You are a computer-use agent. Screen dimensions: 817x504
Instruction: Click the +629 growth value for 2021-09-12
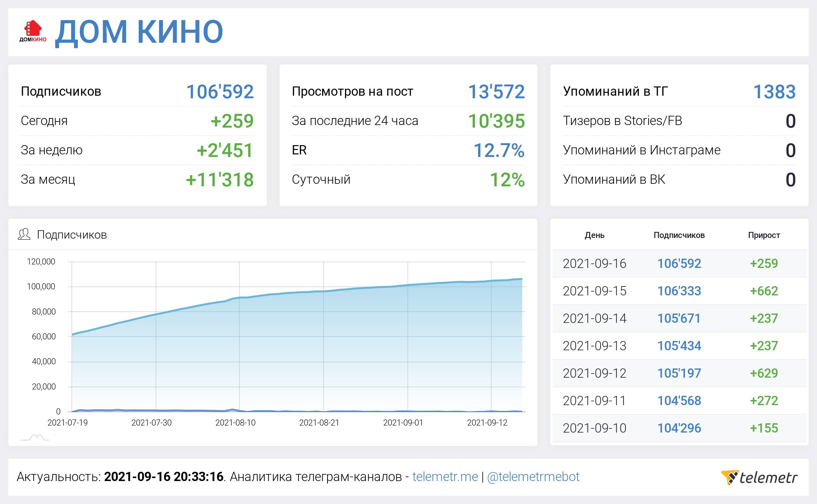764,373
